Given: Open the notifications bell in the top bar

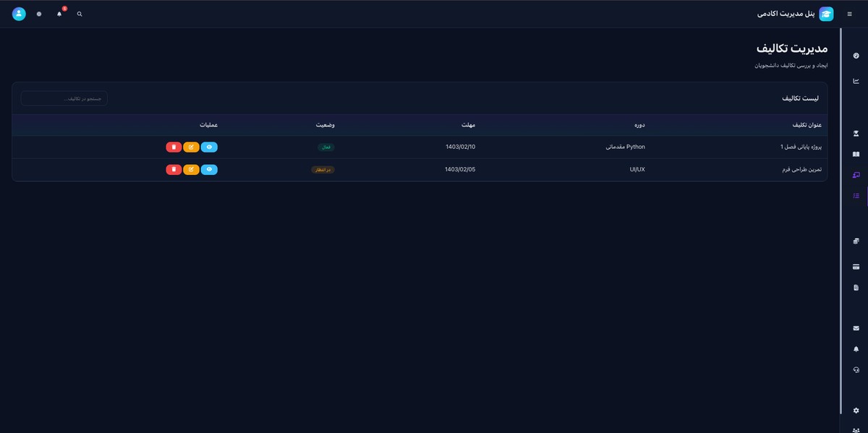Looking at the screenshot, I should (59, 14).
